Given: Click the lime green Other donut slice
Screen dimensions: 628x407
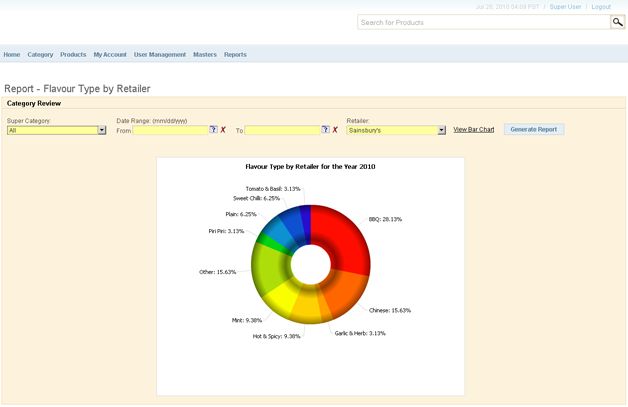Looking at the screenshot, I should 269,268.
